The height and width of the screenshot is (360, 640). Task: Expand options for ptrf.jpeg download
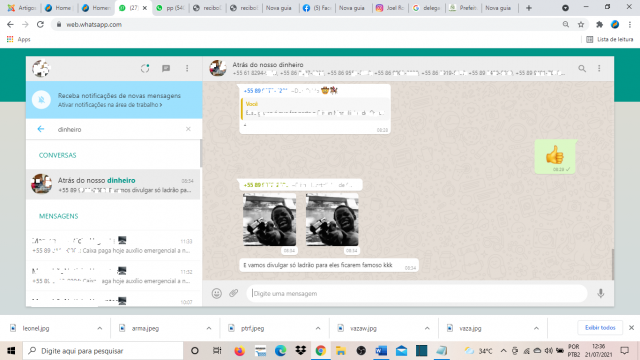(x=318, y=328)
